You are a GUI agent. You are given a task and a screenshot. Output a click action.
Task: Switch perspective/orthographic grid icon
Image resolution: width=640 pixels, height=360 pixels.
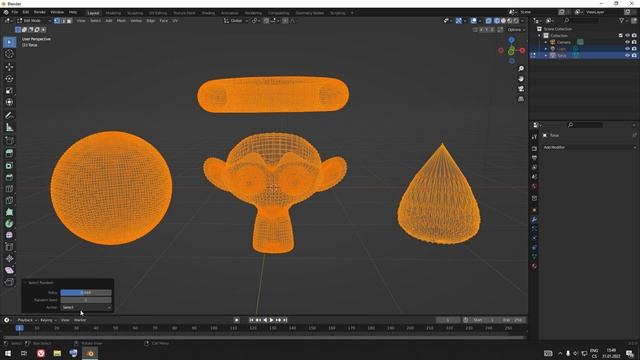click(x=521, y=99)
